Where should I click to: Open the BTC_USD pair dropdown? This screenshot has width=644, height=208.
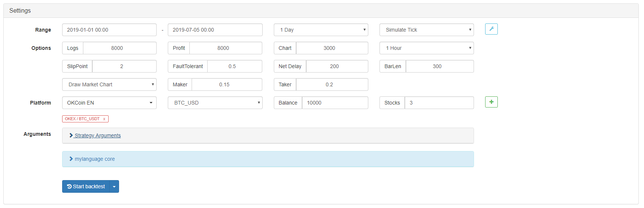[x=215, y=103]
